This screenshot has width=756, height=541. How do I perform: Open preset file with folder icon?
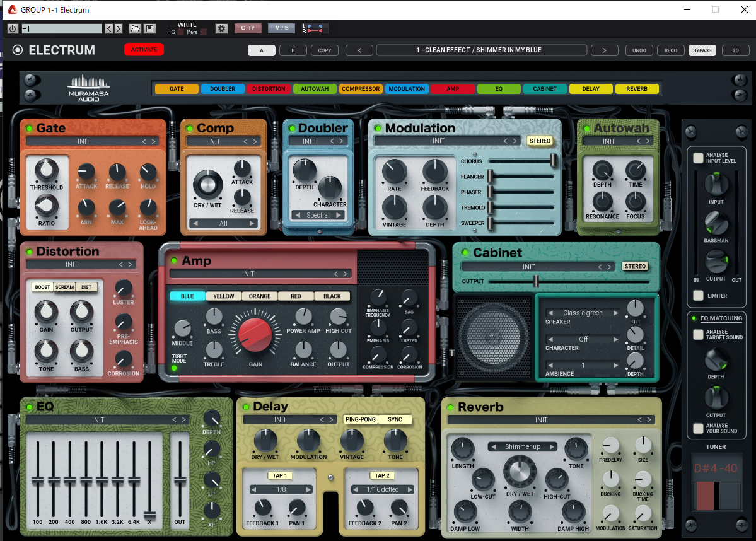coord(136,29)
